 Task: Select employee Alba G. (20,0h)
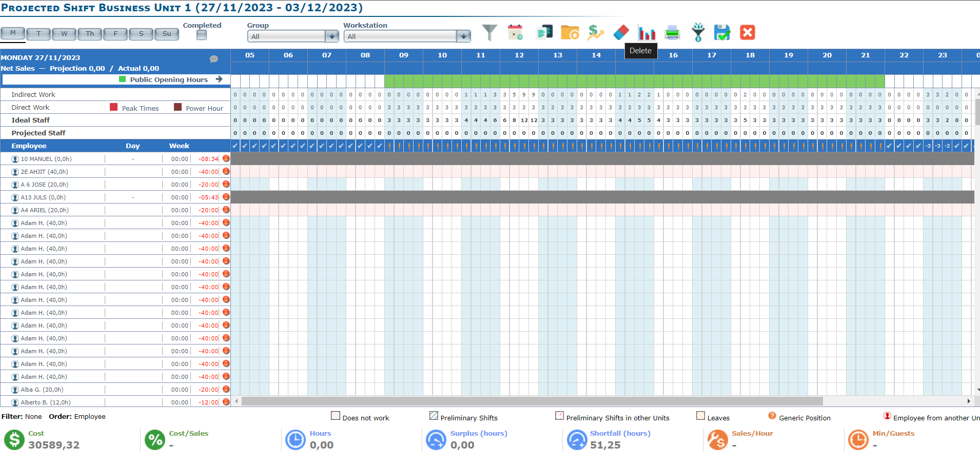pos(42,390)
